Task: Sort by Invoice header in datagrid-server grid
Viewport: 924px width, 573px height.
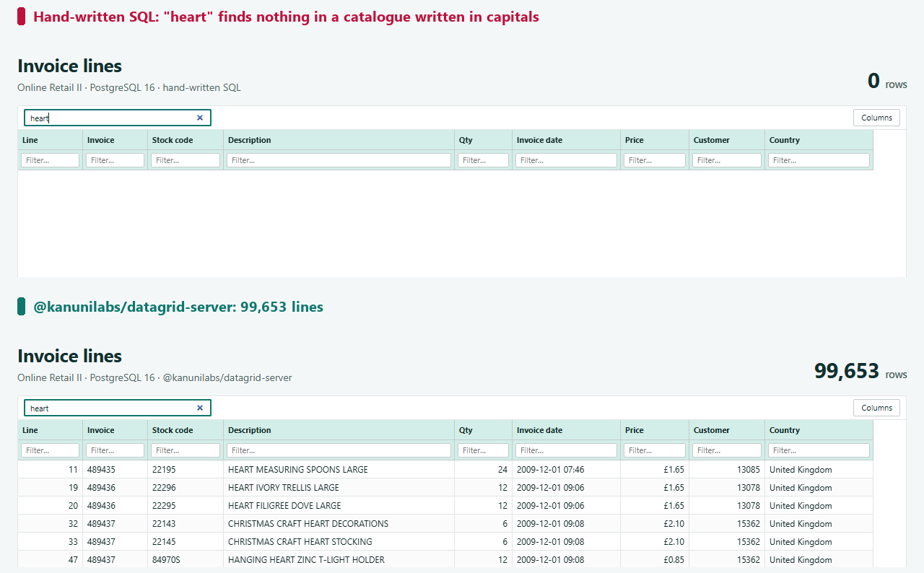Action: point(115,430)
